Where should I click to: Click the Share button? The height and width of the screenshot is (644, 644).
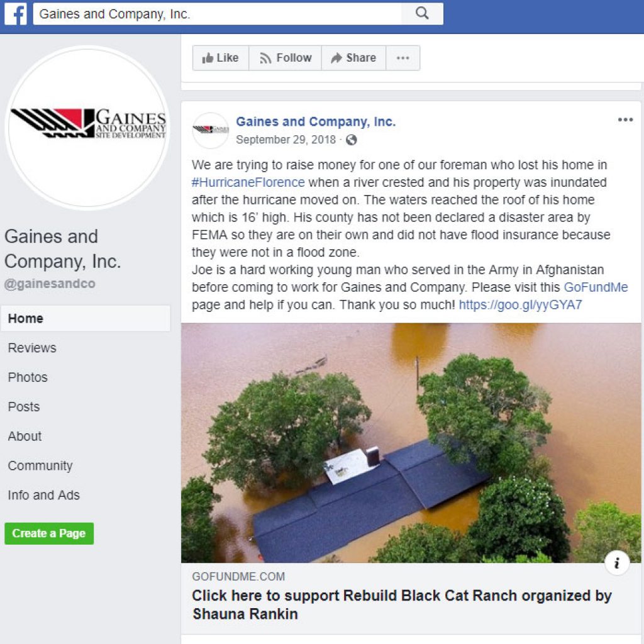pos(353,58)
